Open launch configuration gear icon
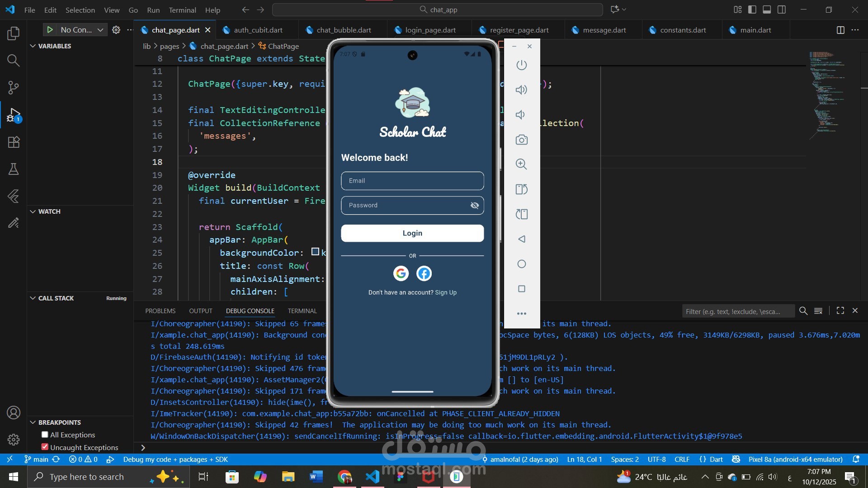868x488 pixels. coord(116,30)
